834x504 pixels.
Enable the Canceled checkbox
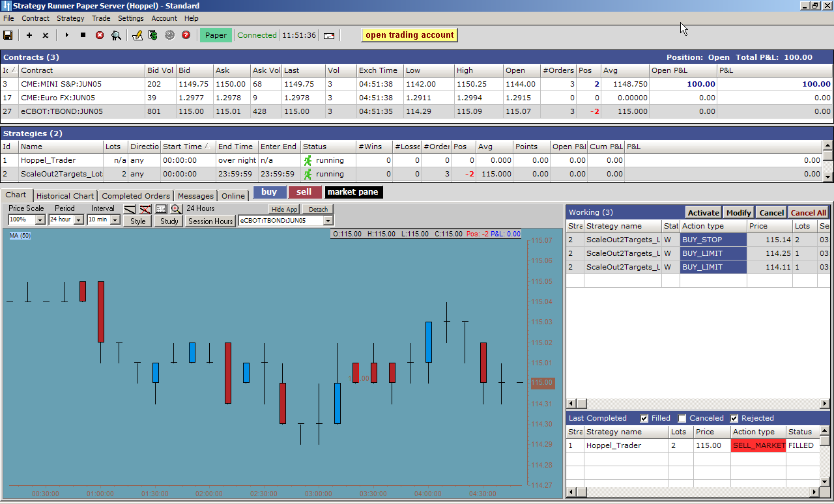click(682, 418)
